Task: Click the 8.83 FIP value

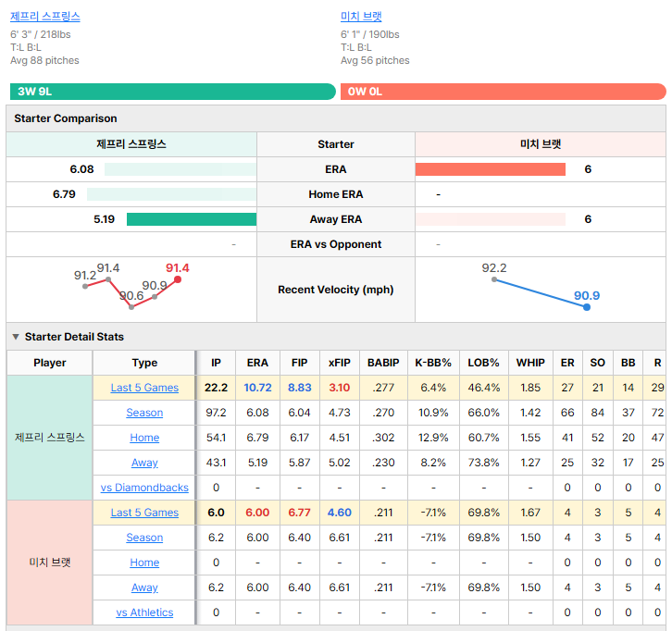Action: (300, 388)
